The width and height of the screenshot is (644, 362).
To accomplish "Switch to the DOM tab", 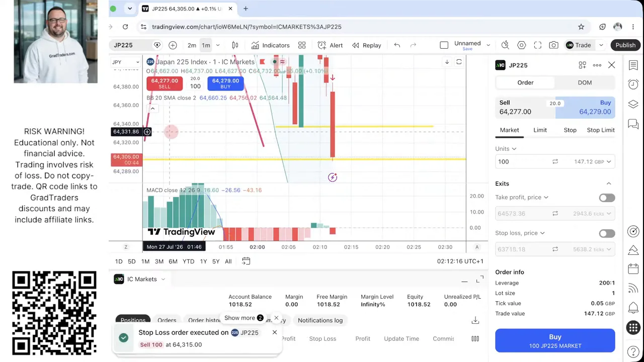I will click(585, 82).
